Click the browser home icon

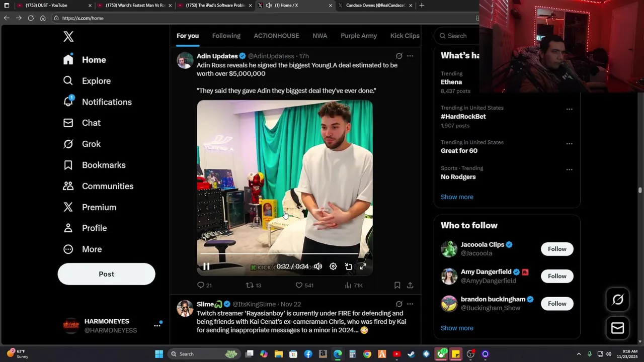(x=43, y=18)
